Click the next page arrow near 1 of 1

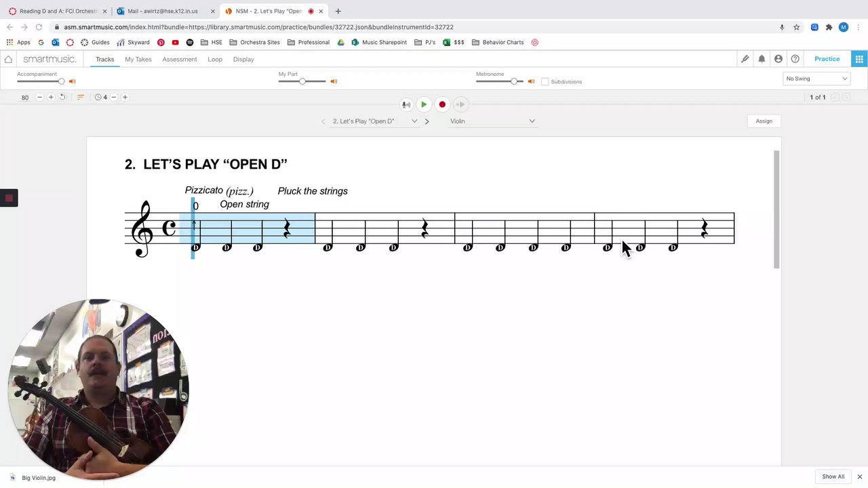(x=846, y=98)
